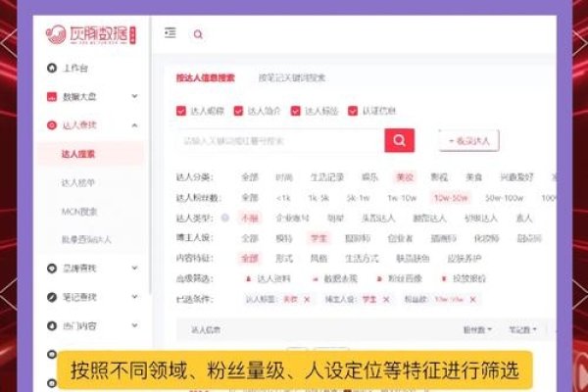The width and height of the screenshot is (588, 392).
Task: Sort table by 笔记数 column
Action: click(522, 329)
